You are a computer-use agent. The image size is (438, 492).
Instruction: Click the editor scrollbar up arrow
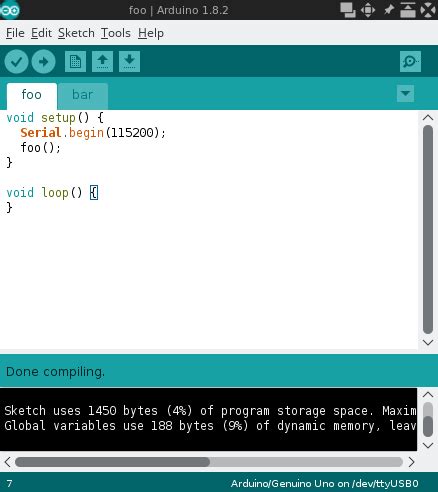click(428, 118)
